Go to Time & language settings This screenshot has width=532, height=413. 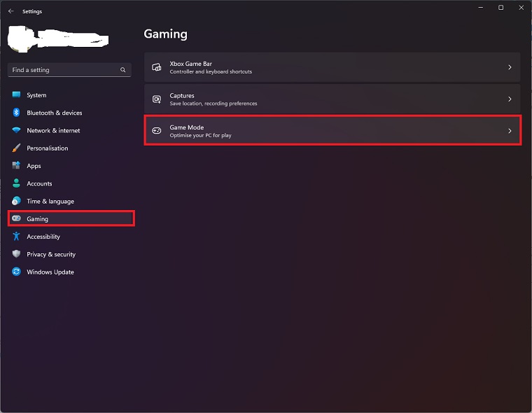50,202
